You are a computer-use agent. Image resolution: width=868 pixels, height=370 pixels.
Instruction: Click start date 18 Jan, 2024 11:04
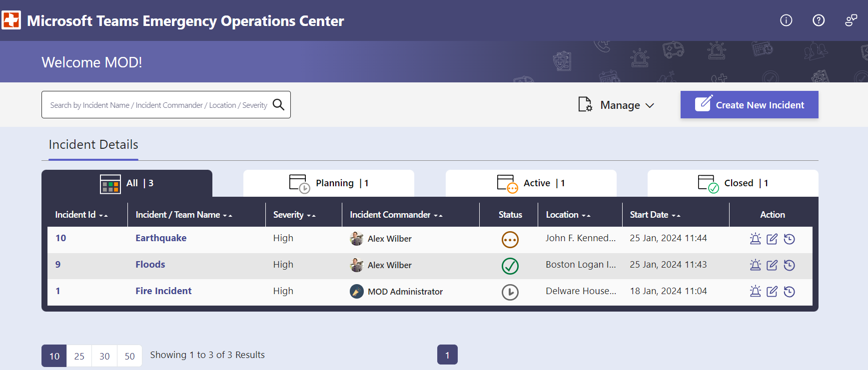(x=668, y=291)
